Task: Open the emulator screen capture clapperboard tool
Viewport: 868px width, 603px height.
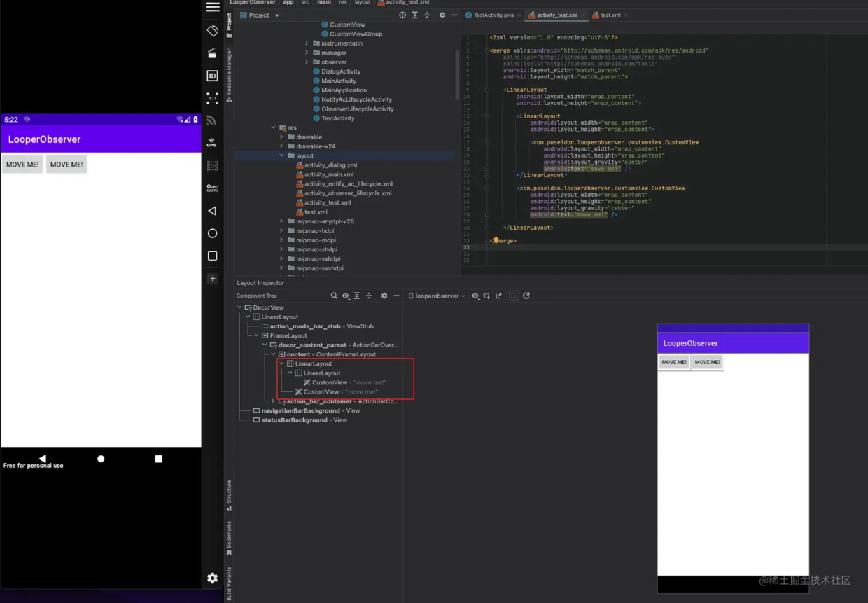Action: pyautogui.click(x=213, y=53)
